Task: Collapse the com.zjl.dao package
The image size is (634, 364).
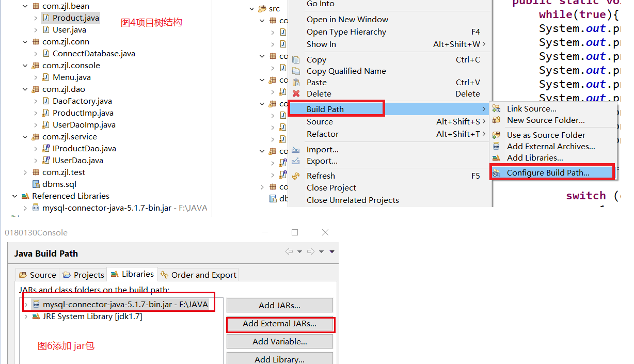Action: pyautogui.click(x=25, y=89)
